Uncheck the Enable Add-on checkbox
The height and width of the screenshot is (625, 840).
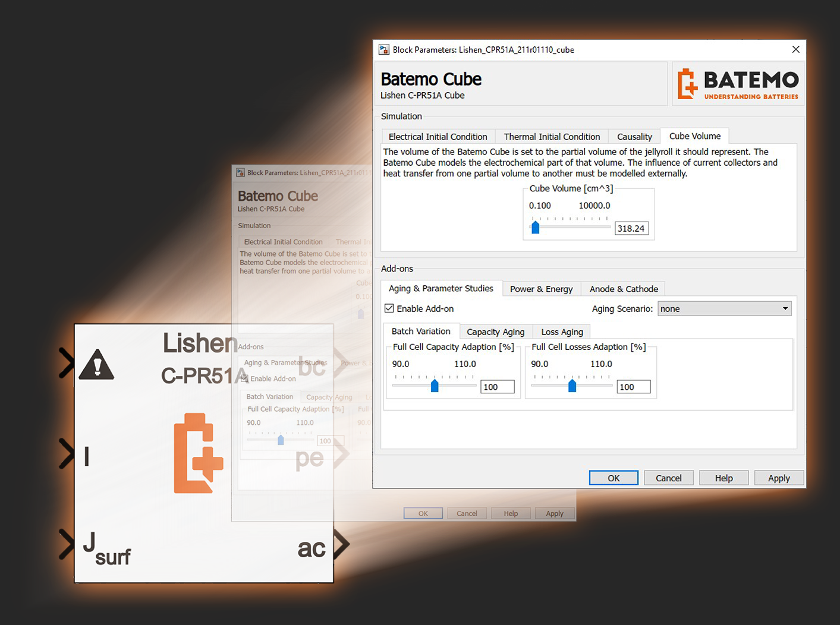point(389,308)
